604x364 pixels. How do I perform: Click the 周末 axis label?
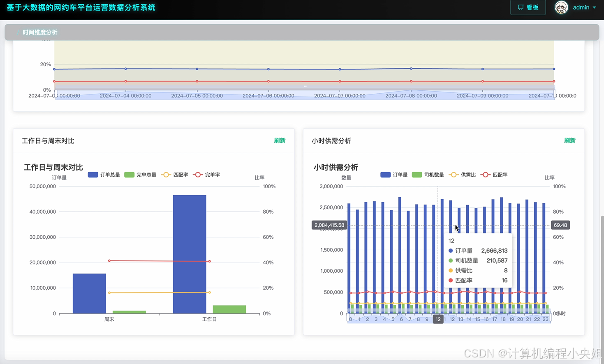[109, 319]
